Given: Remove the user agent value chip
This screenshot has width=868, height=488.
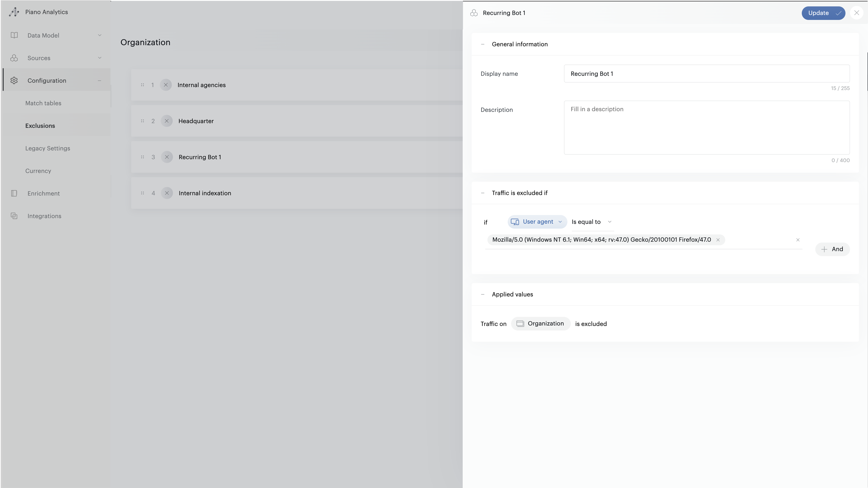Looking at the screenshot, I should [718, 240].
